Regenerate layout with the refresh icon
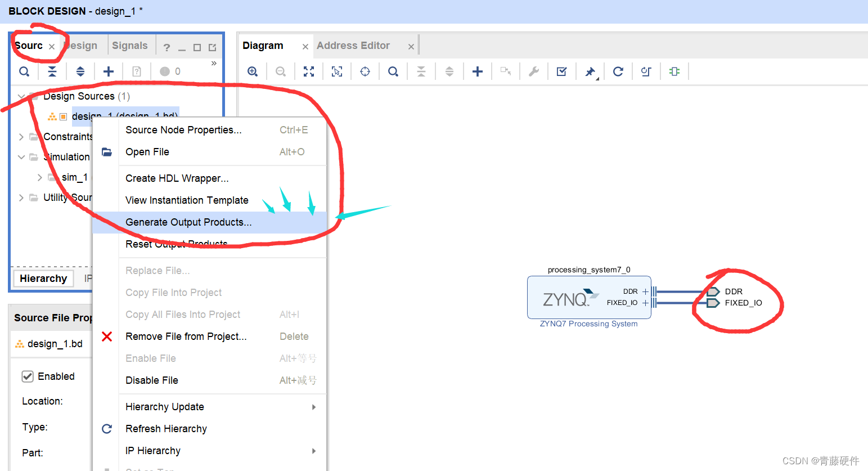The width and height of the screenshot is (868, 471). (x=618, y=71)
